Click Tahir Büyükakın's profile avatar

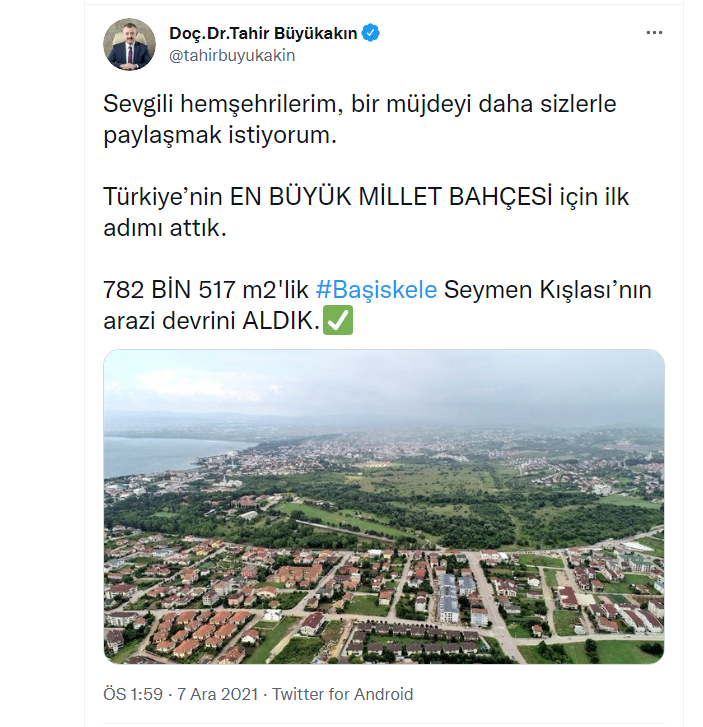130,44
